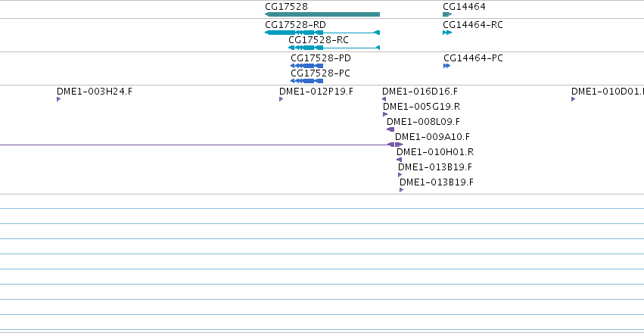Image resolution: width=644 pixels, height=333 pixels.
Task: Click the DME1-012P19.F feature label
Action: point(316,91)
